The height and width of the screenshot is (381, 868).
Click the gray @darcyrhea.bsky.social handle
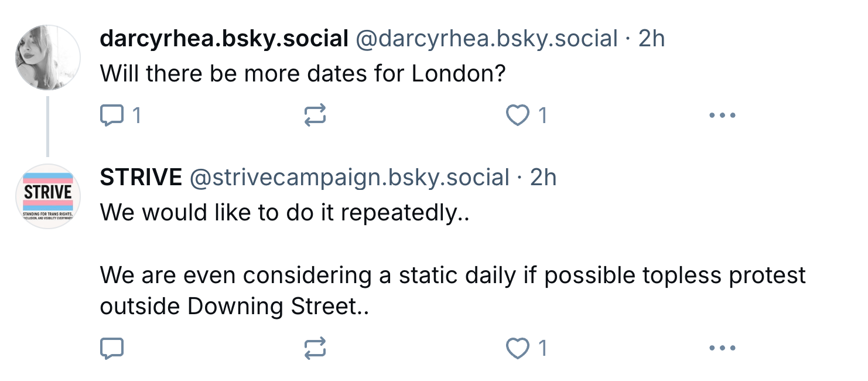click(x=487, y=39)
